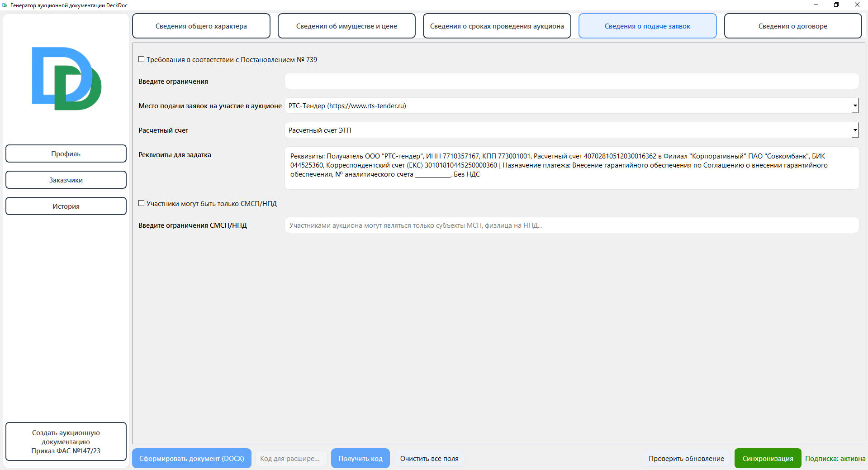This screenshot has width=868, height=470.
Task: Click the DeckDoc logo in sidebar
Action: point(66,78)
